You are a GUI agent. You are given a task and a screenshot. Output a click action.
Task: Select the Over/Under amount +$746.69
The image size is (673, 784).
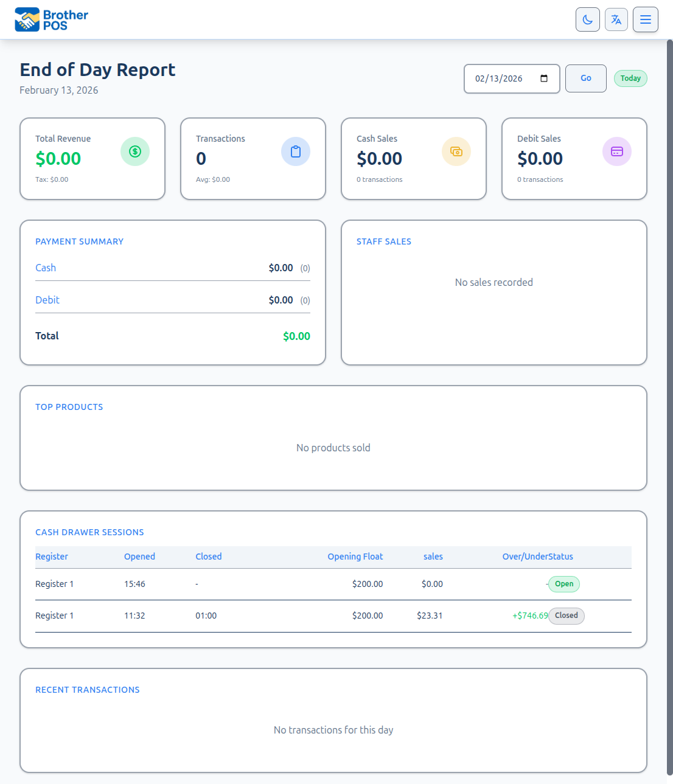(x=529, y=616)
